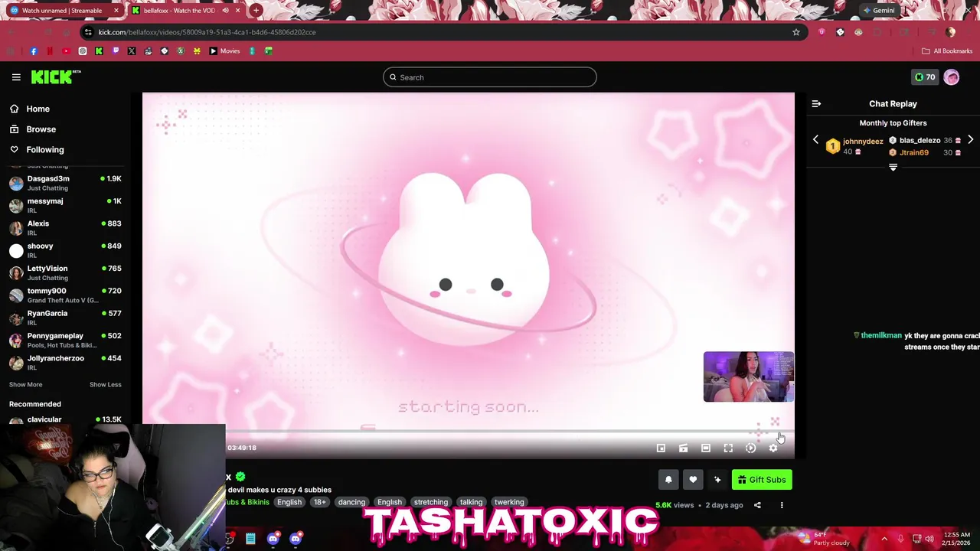Open Jollyrancherzoo channel in sidebar
980x551 pixels.
point(65,363)
